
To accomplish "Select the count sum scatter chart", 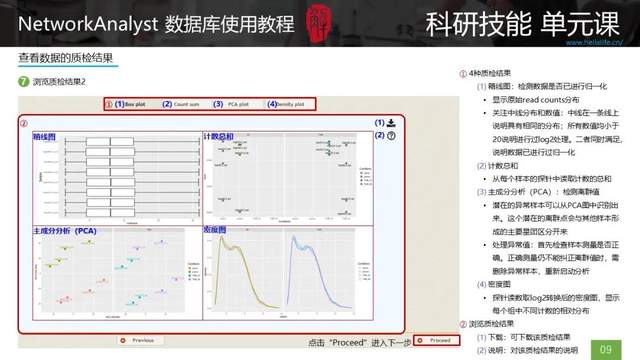I will point(288,178).
